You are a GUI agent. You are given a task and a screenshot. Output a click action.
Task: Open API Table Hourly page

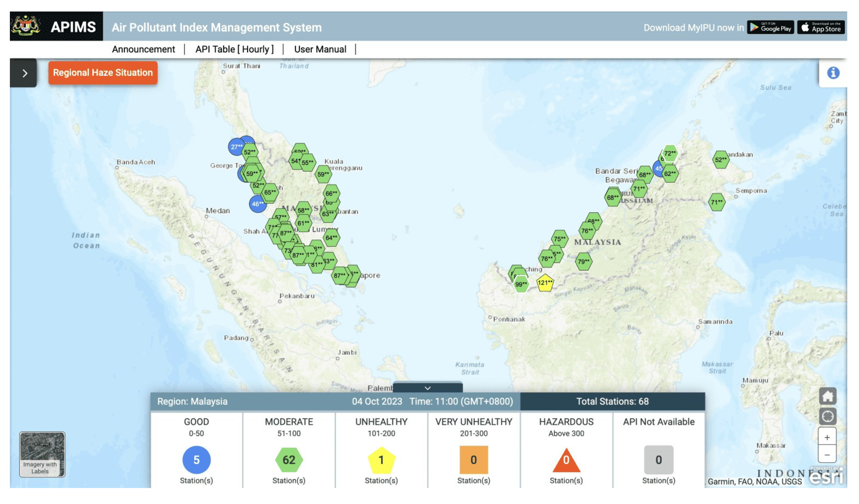(x=235, y=49)
